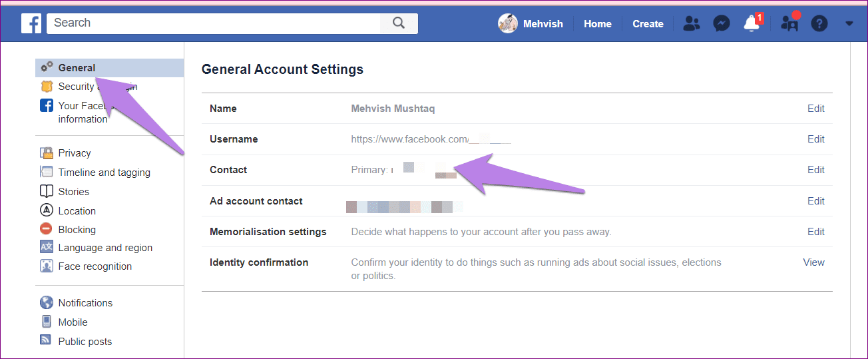Viewport: 868px width, 359px height.
Task: Click the 'Ad account contact' label
Action: coord(256,201)
